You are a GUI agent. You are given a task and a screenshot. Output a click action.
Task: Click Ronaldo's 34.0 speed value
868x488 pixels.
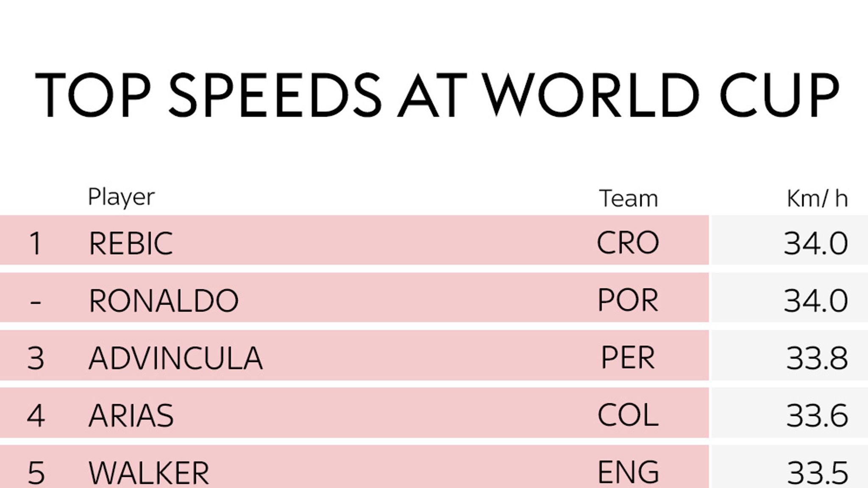816,301
